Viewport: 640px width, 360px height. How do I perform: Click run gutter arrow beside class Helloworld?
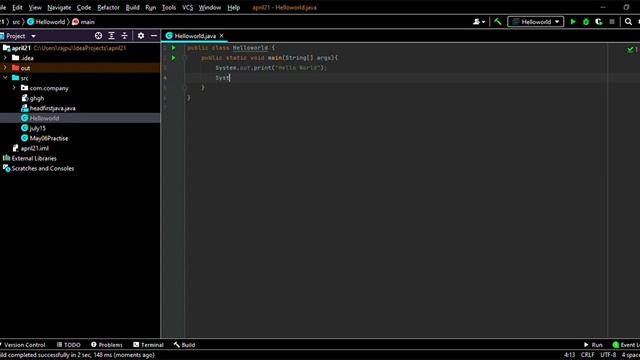[173, 48]
